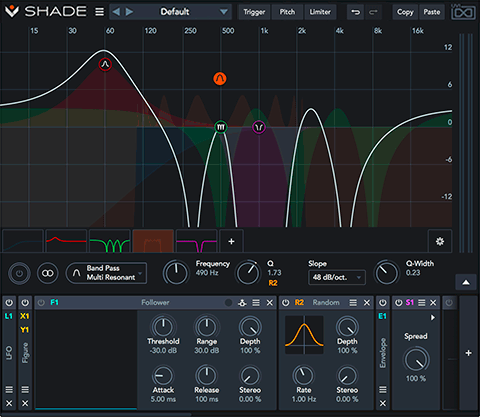The width and height of the screenshot is (480, 417).
Task: Open the R2 Random hamburger menu
Action: pyautogui.click(x=353, y=303)
